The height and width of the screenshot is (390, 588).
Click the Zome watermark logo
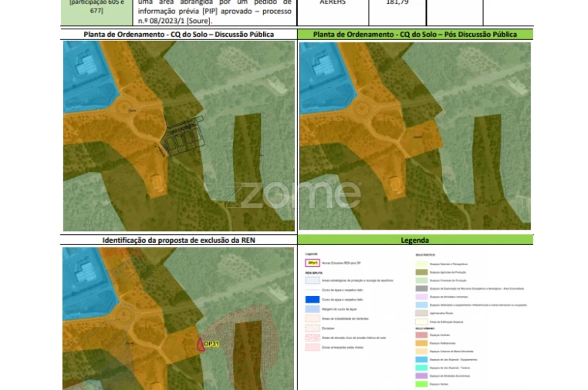coord(297,194)
